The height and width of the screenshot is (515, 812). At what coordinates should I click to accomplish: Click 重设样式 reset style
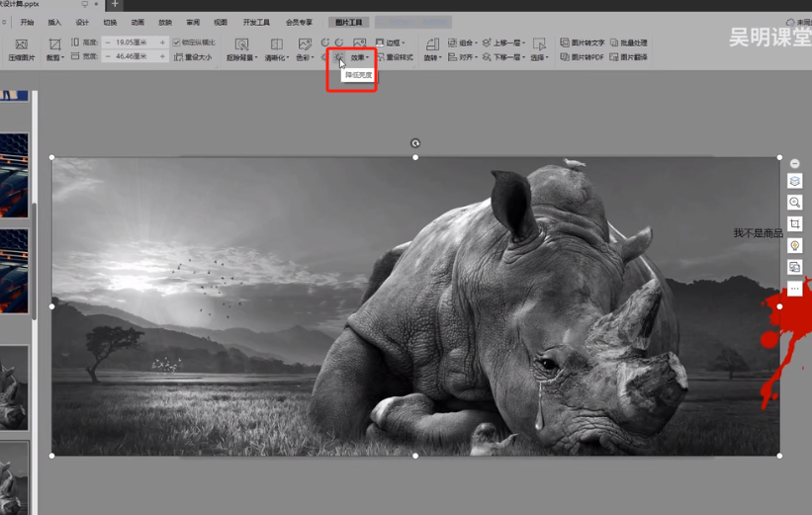tap(396, 57)
